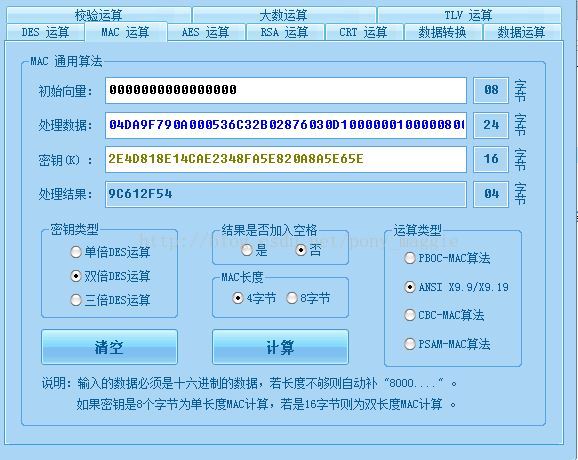
Task: Click the 04 byte count box
Action: [x=491, y=194]
